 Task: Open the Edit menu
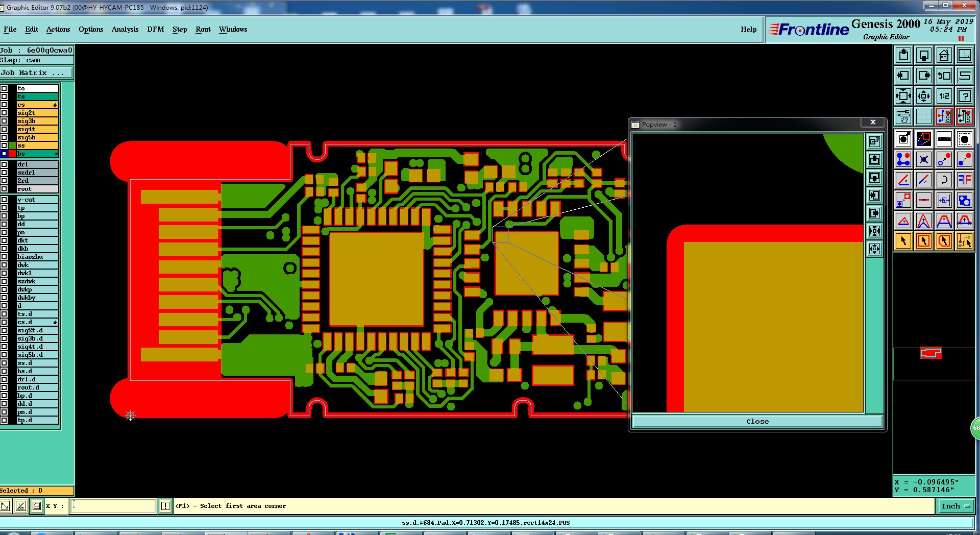(x=32, y=29)
